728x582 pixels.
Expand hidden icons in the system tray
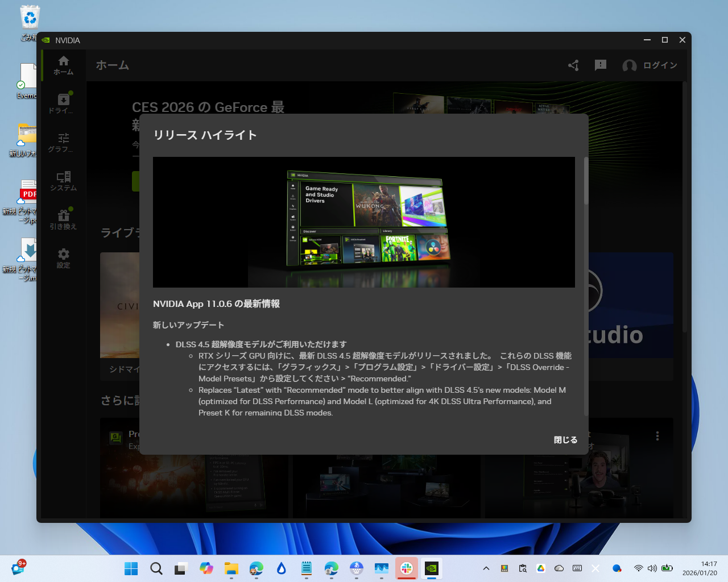(x=486, y=568)
